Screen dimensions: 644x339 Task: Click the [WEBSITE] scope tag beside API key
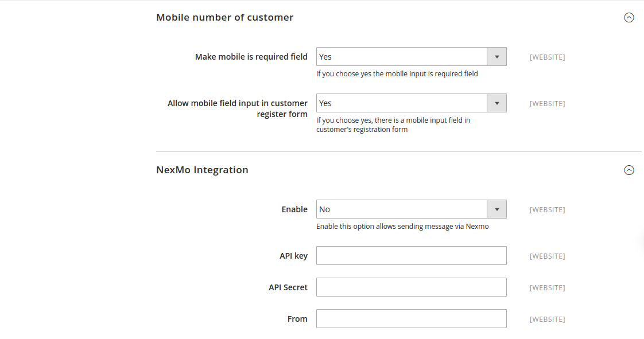click(547, 256)
